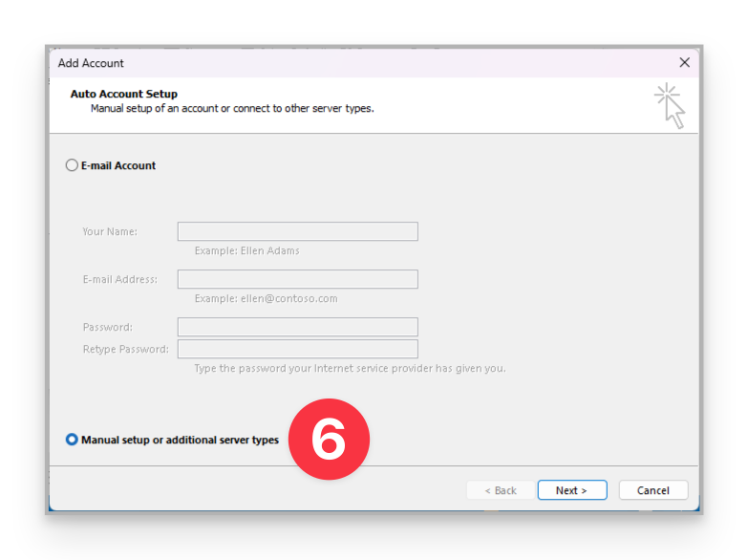Image resolution: width=748 pixels, height=560 pixels.
Task: Click the Auto Account Setup heading
Action: [124, 94]
